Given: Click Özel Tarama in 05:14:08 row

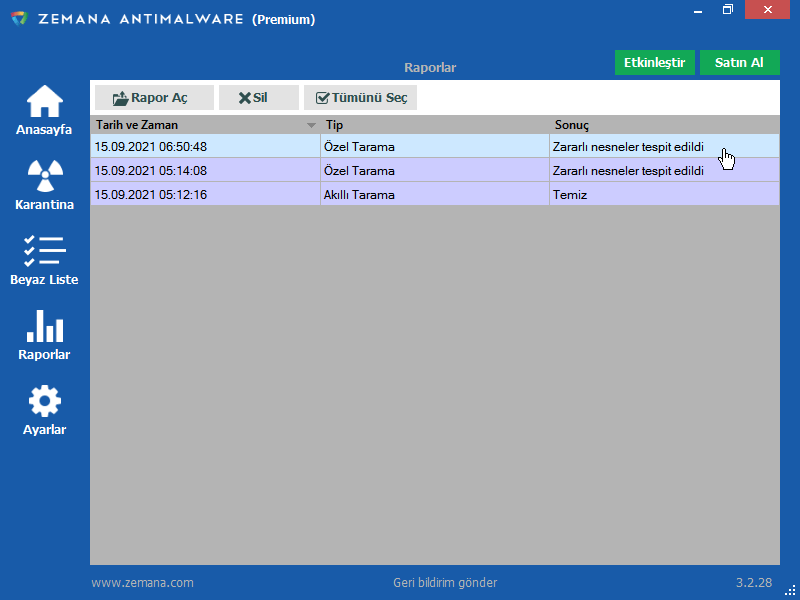Looking at the screenshot, I should (435, 171).
